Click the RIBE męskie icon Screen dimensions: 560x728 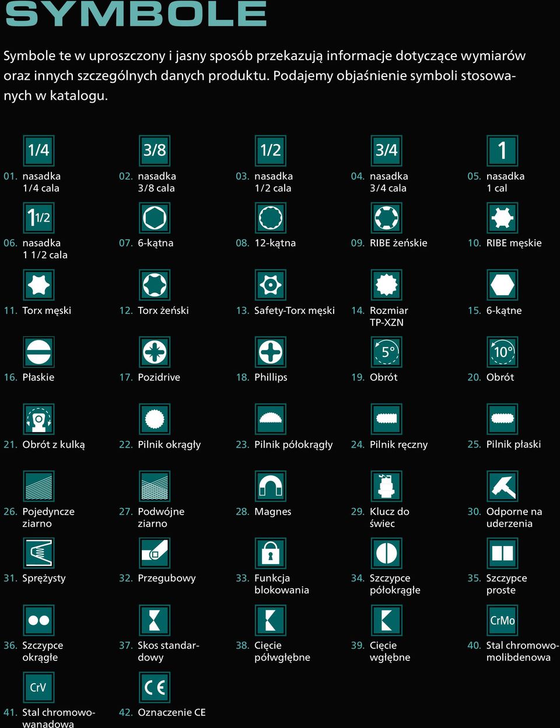pyautogui.click(x=502, y=218)
